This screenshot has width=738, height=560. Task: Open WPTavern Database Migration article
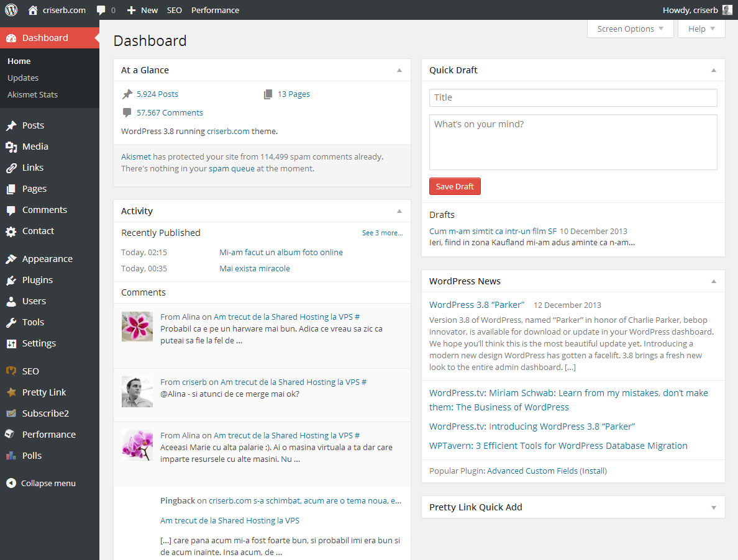[558, 446]
